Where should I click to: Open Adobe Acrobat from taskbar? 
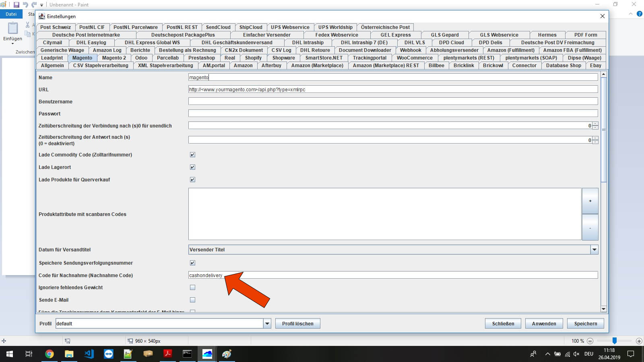pos(168,354)
